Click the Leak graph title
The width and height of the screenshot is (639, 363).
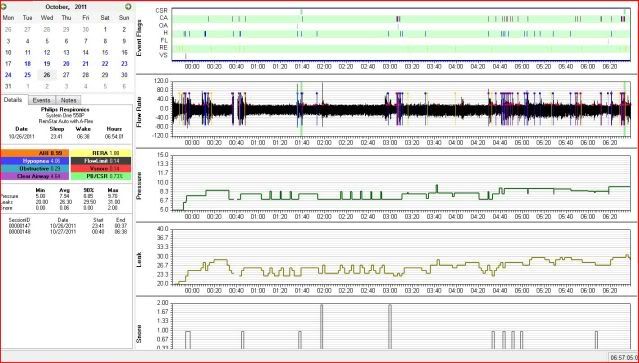(x=139, y=260)
